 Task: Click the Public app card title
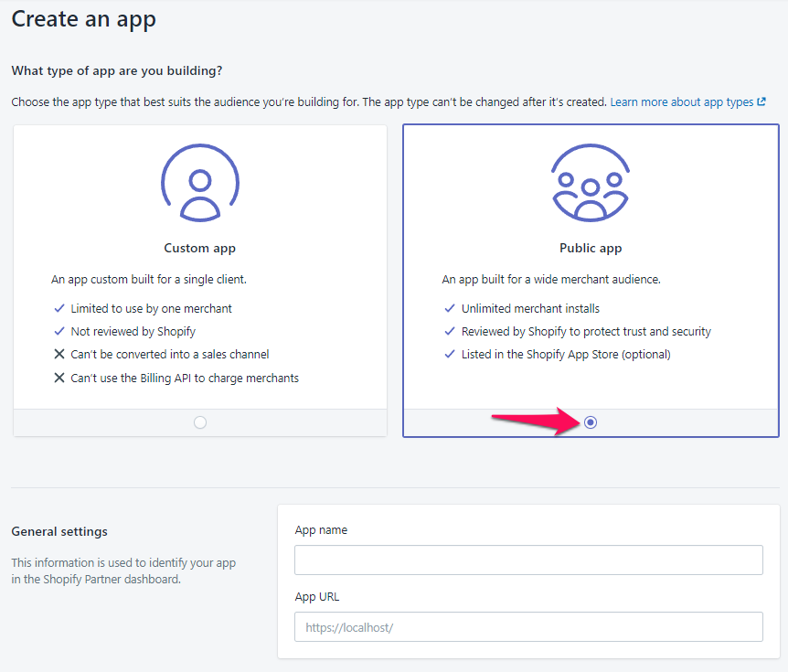click(591, 249)
